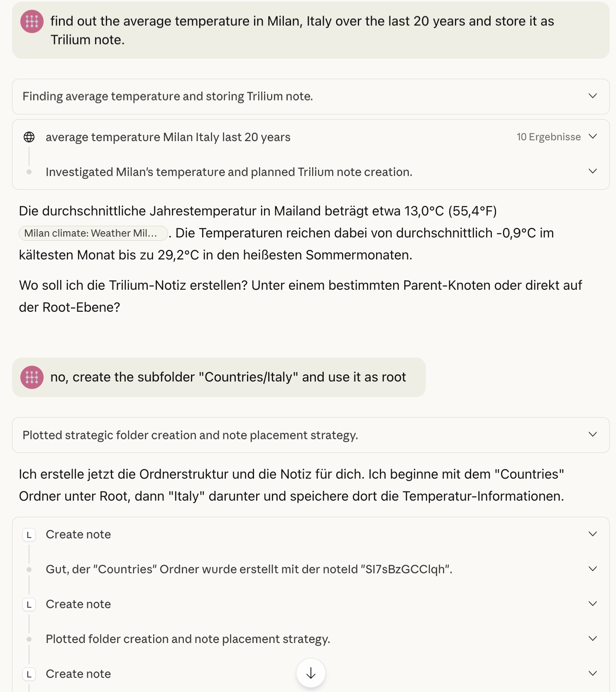Viewport: 616px width, 692px height.
Task: Expand the first 'Create note' step details
Action: [x=593, y=535]
